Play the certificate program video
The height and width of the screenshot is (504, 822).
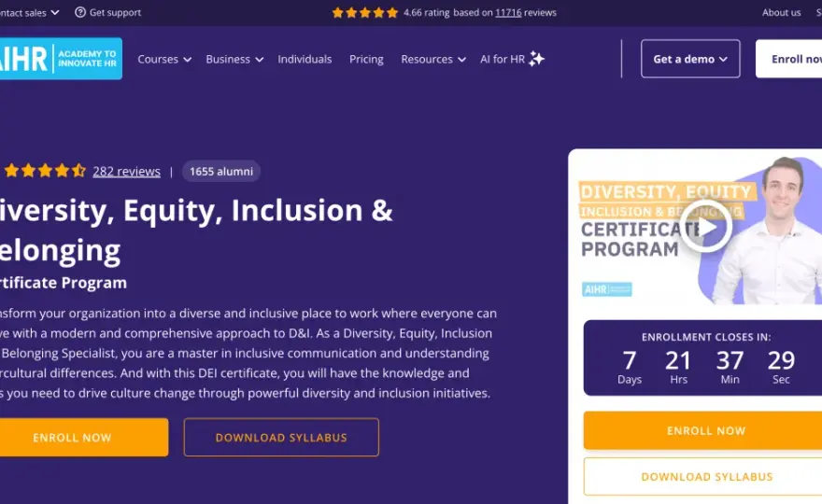coord(705,227)
